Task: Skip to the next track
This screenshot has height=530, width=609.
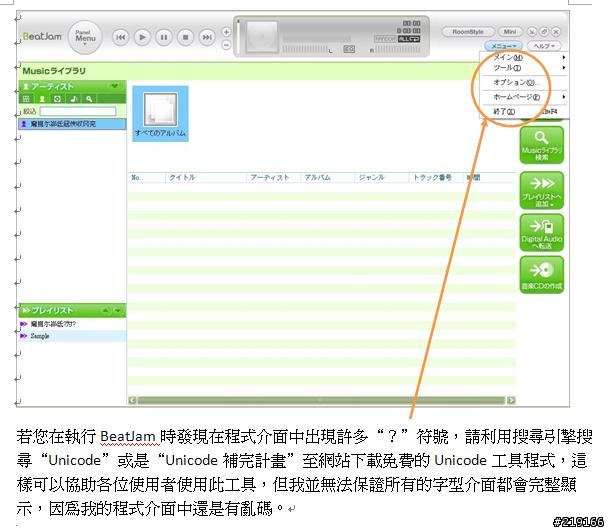Action: tap(207, 37)
